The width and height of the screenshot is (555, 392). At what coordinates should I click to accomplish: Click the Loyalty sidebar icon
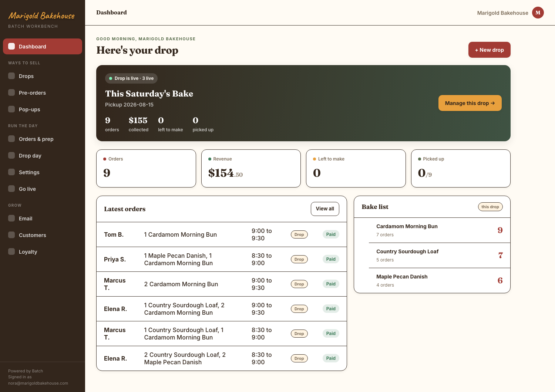(x=11, y=251)
